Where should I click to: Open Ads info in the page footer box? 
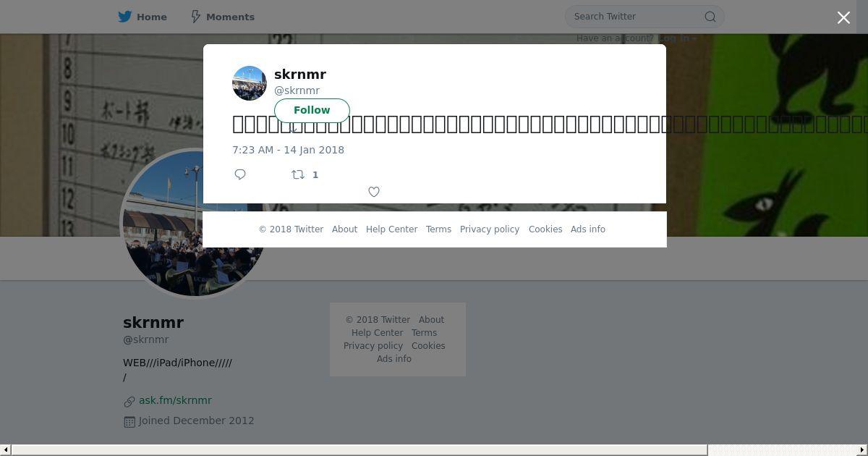coord(394,359)
